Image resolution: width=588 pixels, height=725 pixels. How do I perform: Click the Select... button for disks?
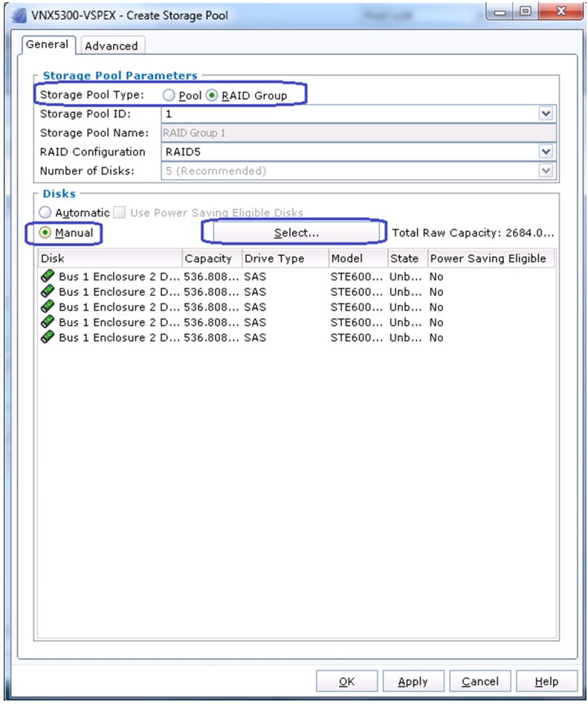(297, 233)
